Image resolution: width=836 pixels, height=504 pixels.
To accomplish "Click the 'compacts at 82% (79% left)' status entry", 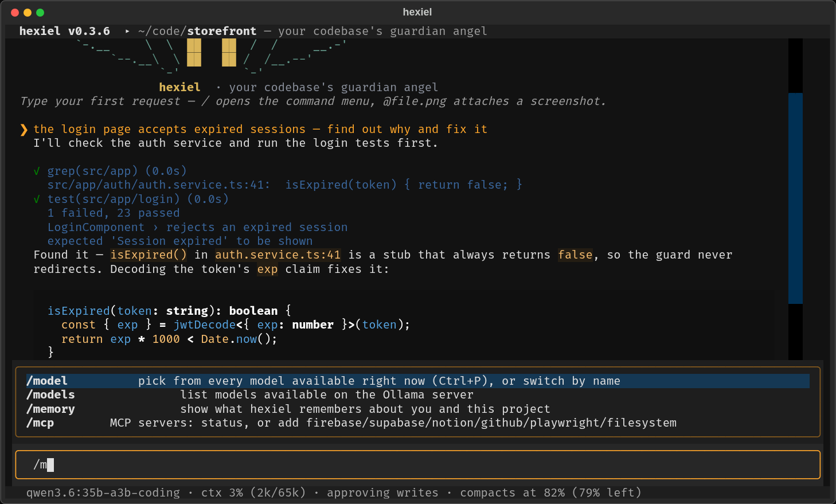I will tap(550, 493).
